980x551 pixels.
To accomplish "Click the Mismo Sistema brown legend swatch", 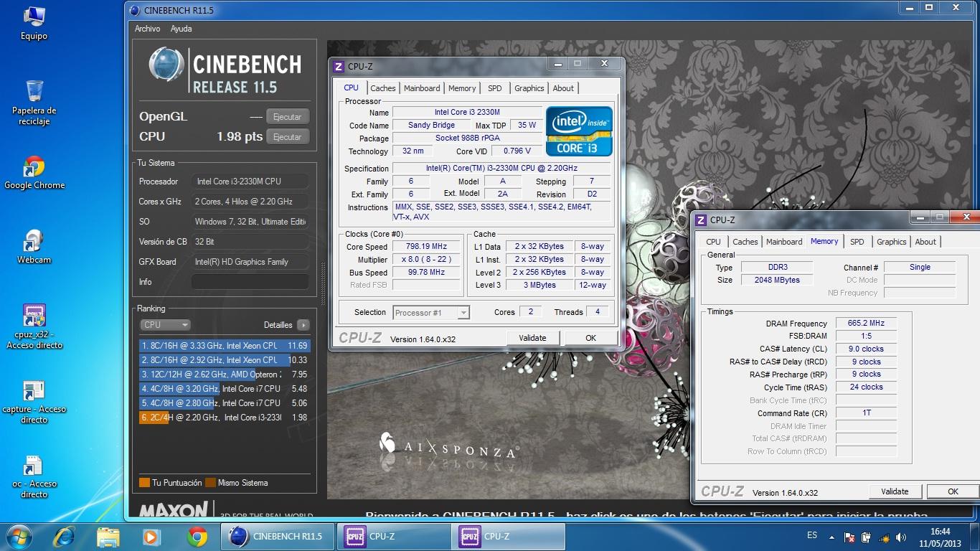I will point(210,483).
